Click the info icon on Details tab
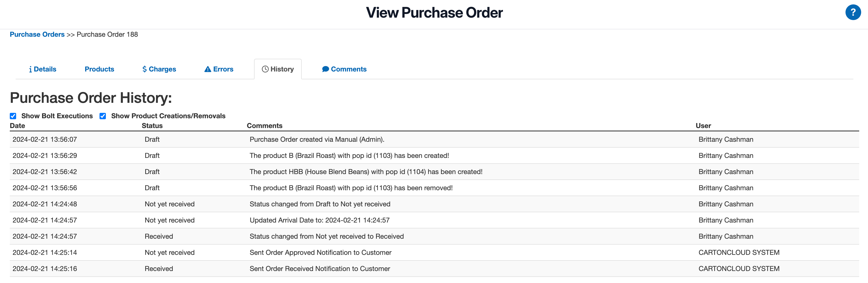The image size is (868, 283). 31,69
